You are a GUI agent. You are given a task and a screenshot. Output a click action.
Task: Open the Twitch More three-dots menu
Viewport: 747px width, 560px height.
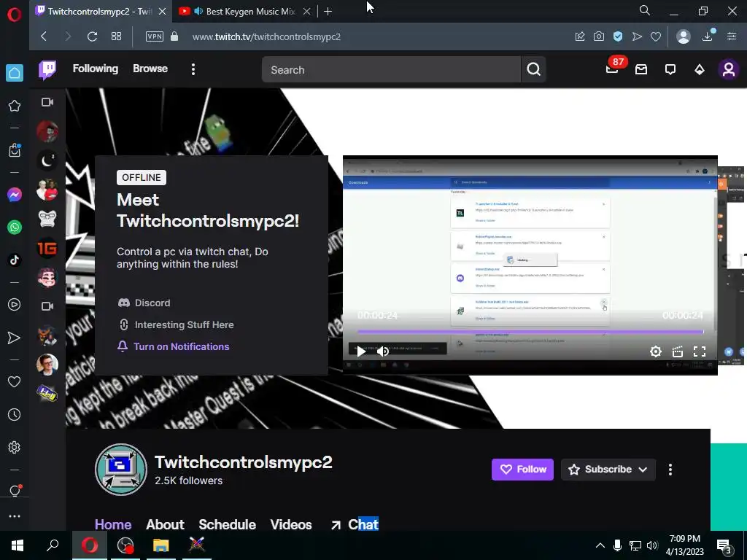tap(193, 69)
